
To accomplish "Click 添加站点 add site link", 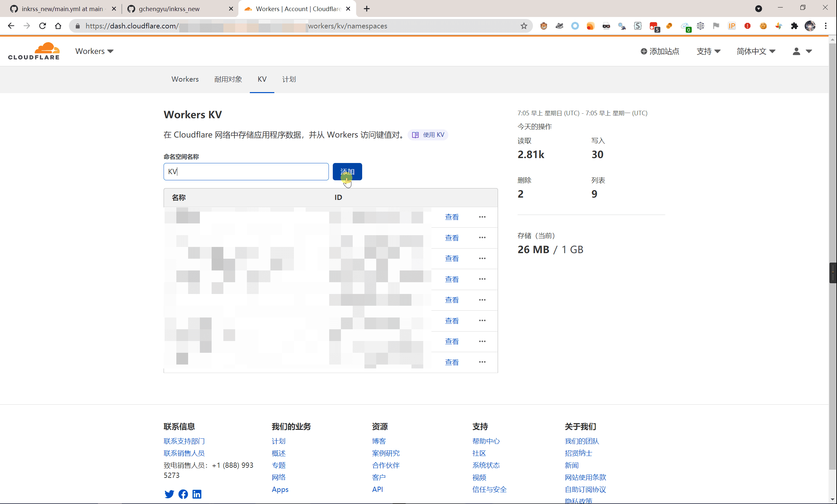I will click(x=660, y=51).
